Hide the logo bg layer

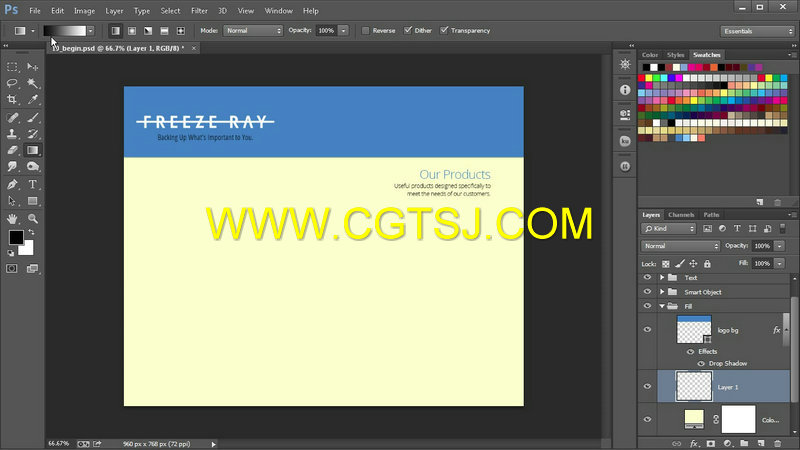647,330
